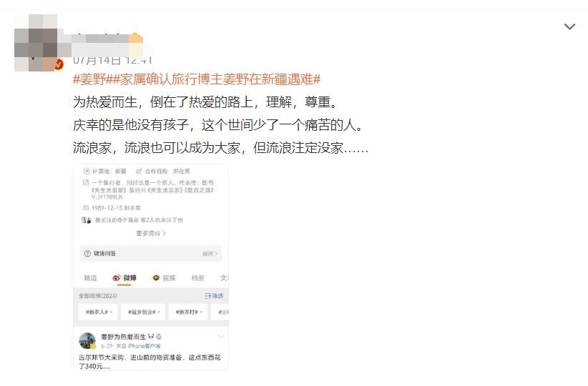Select the 相册 tab
This screenshot has width=588, height=386.
tap(197, 277)
